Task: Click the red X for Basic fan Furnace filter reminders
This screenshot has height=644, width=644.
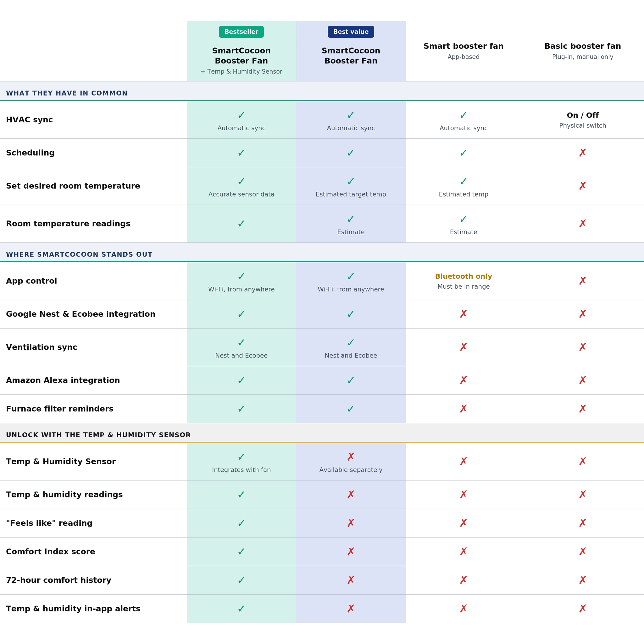Action: point(582,409)
